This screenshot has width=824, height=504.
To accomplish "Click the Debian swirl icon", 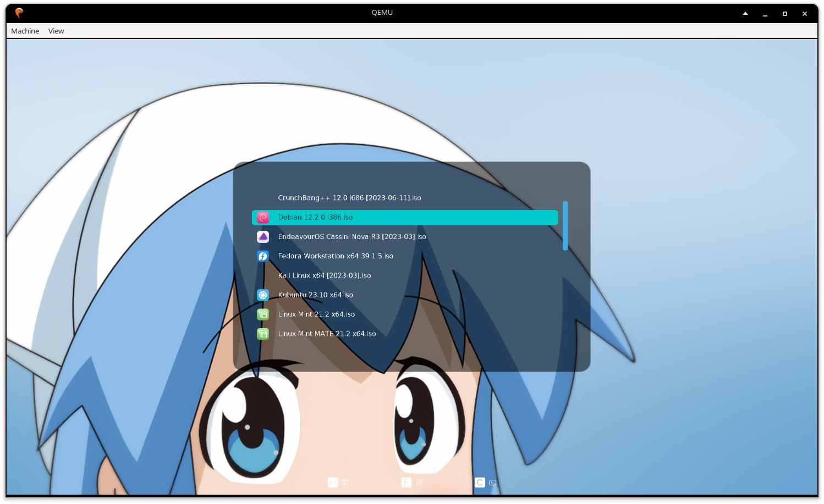I will coord(263,218).
